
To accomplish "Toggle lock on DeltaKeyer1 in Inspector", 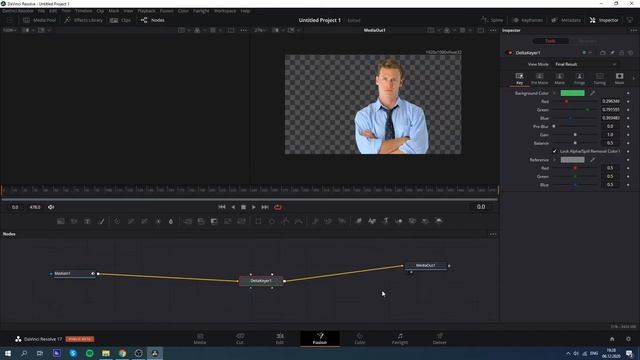I will click(x=622, y=53).
